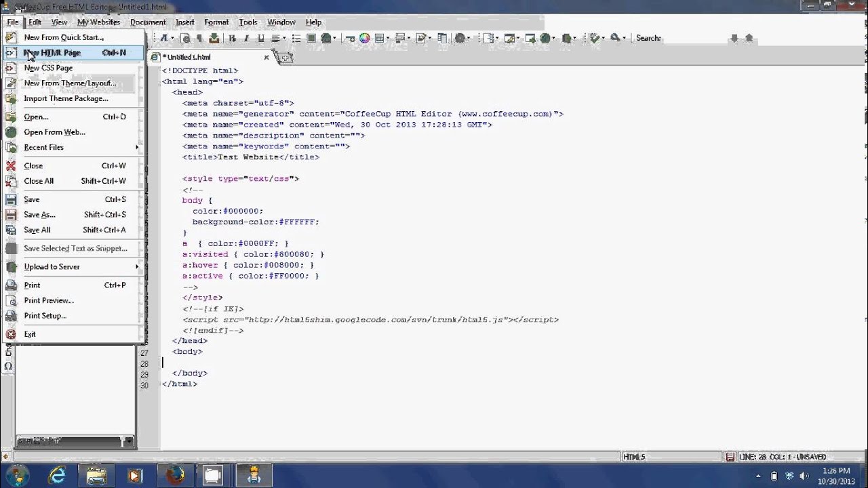Open the Help menu
The height and width of the screenshot is (488, 868).
pyautogui.click(x=313, y=22)
